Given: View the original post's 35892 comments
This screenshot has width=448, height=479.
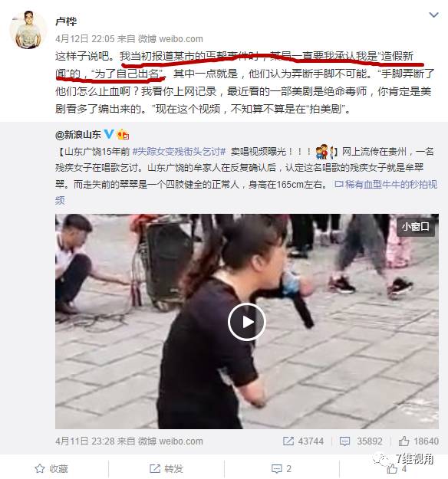Looking at the screenshot, I should [361, 441].
